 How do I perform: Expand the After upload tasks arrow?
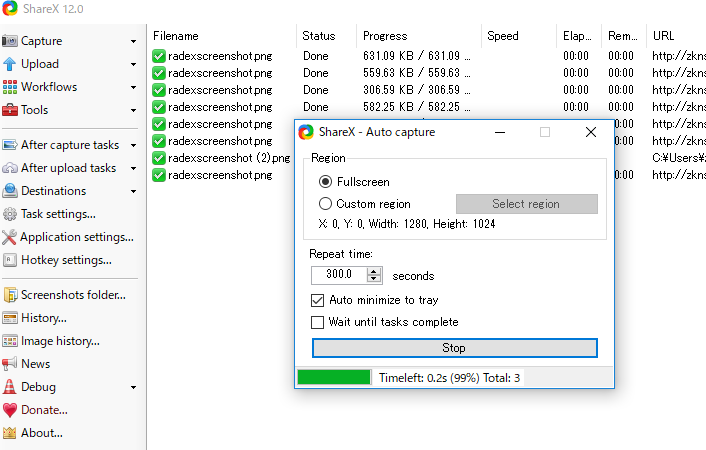[x=133, y=168]
